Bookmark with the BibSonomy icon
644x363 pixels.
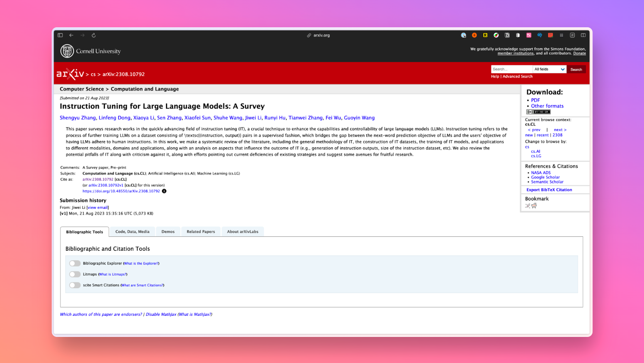(527, 206)
